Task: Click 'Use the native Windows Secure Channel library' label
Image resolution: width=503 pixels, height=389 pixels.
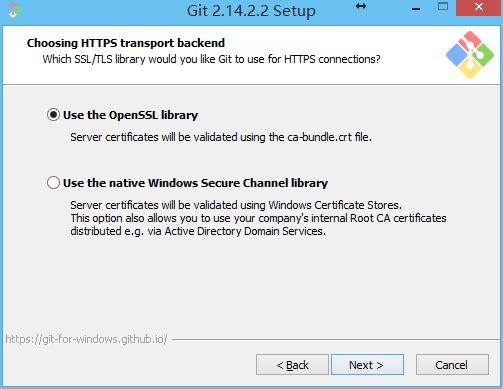Action: [195, 183]
